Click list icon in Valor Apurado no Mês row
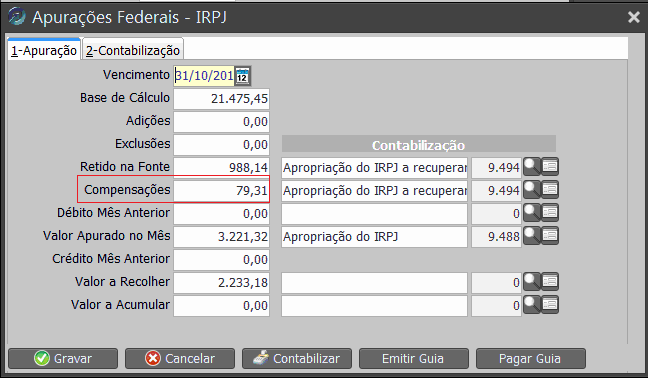The image size is (648, 378). (550, 236)
